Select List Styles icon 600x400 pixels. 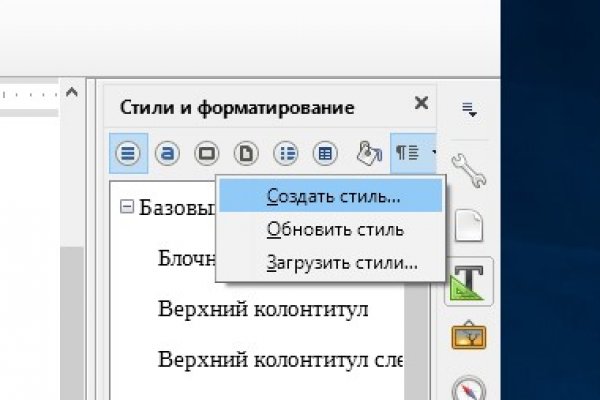coord(285,153)
